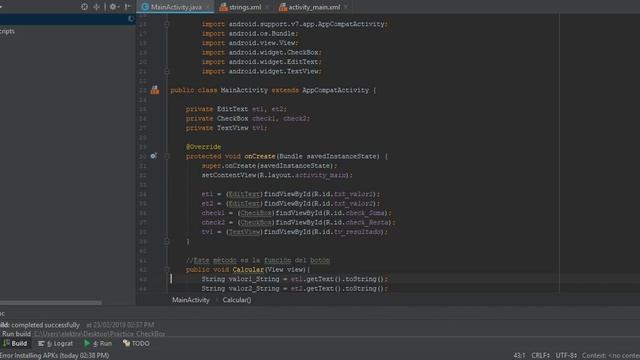Click the 'import android.widget.CheckBox' line
Screen dimensions: 640x360
[262, 53]
